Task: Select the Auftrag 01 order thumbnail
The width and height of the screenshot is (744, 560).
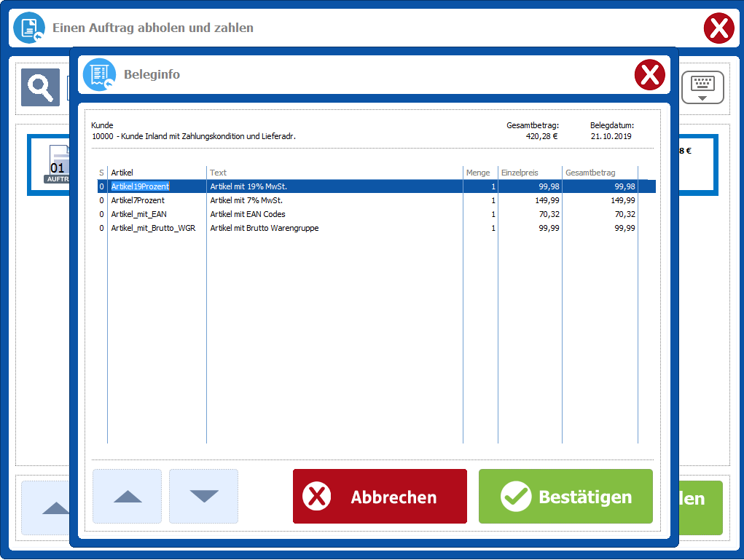Action: tap(57, 165)
